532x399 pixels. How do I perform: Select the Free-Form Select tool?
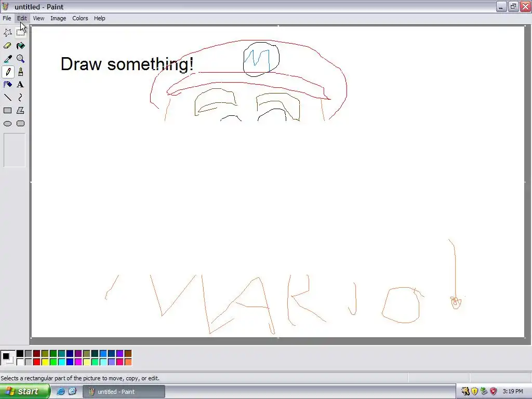(x=7, y=33)
